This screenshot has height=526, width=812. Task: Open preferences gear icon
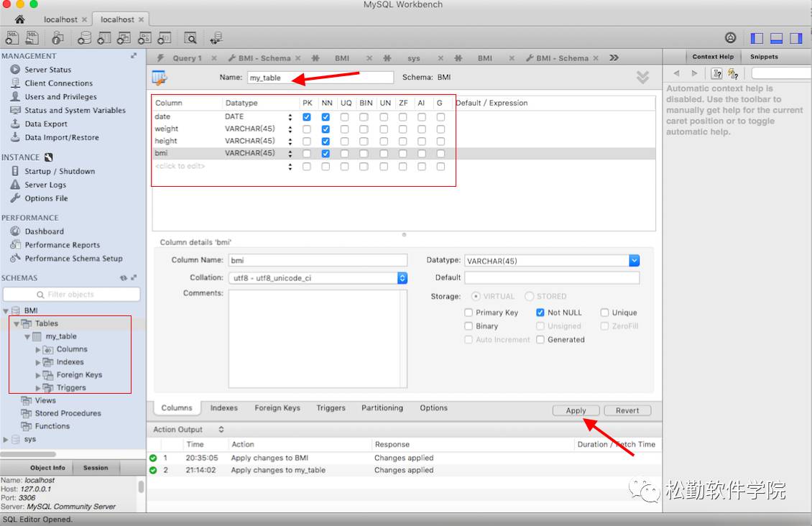pos(730,38)
